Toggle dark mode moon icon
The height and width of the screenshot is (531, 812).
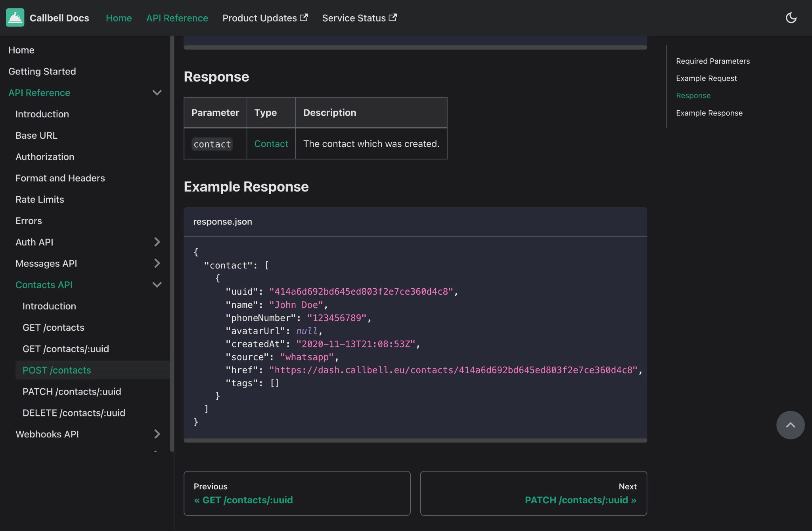[x=791, y=17]
